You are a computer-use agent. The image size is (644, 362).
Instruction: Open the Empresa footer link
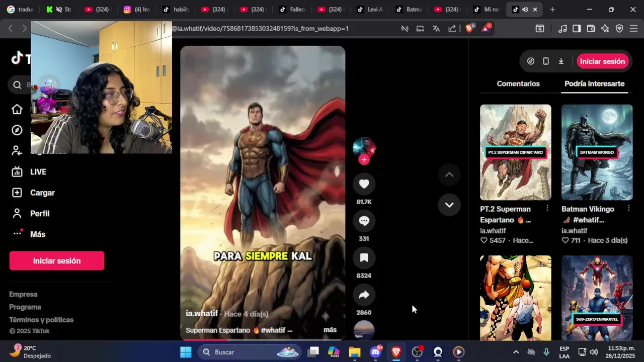23,294
